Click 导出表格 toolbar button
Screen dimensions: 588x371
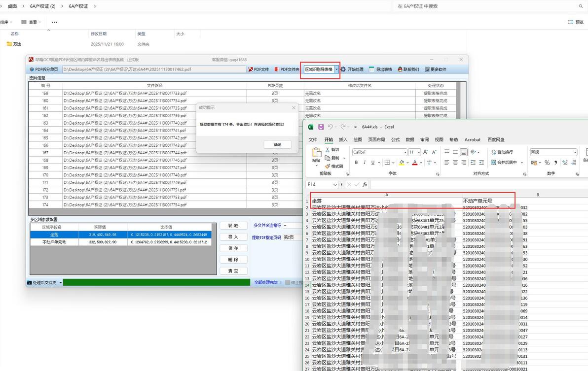[x=381, y=69]
